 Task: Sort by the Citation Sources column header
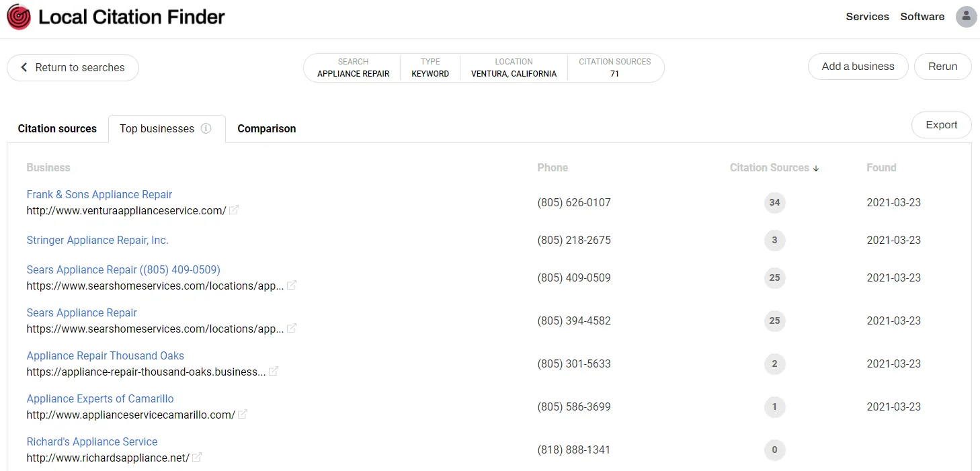click(x=774, y=168)
